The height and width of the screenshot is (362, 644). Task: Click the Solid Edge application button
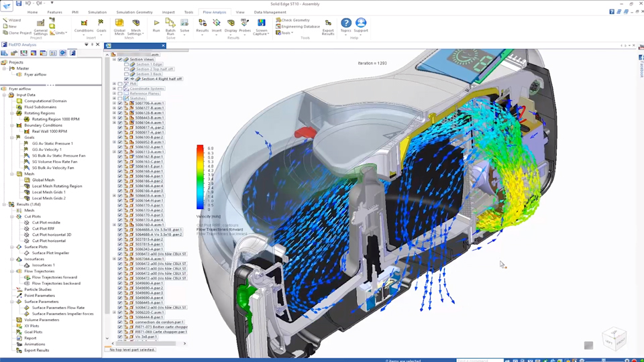pyautogui.click(x=7, y=5)
